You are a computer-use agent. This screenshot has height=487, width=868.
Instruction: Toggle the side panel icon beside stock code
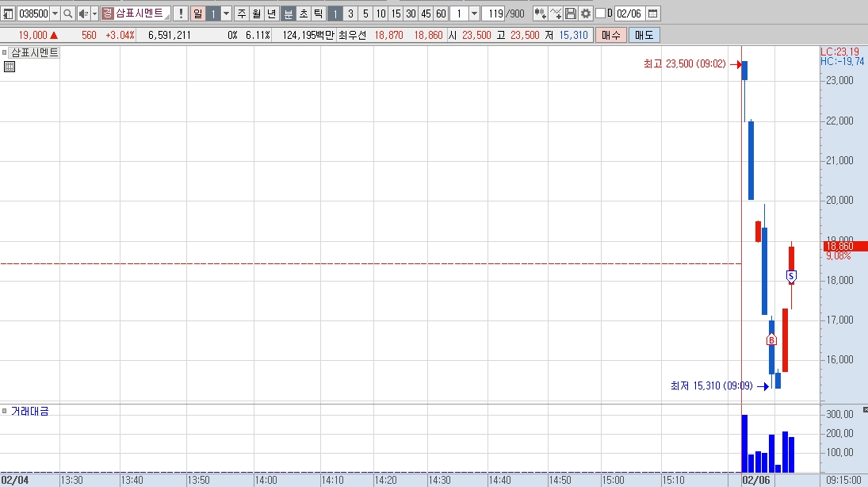(8, 13)
